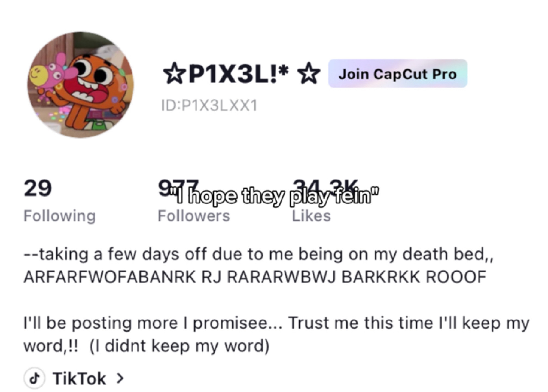Tap the Join CapCut Pro button

pos(397,74)
